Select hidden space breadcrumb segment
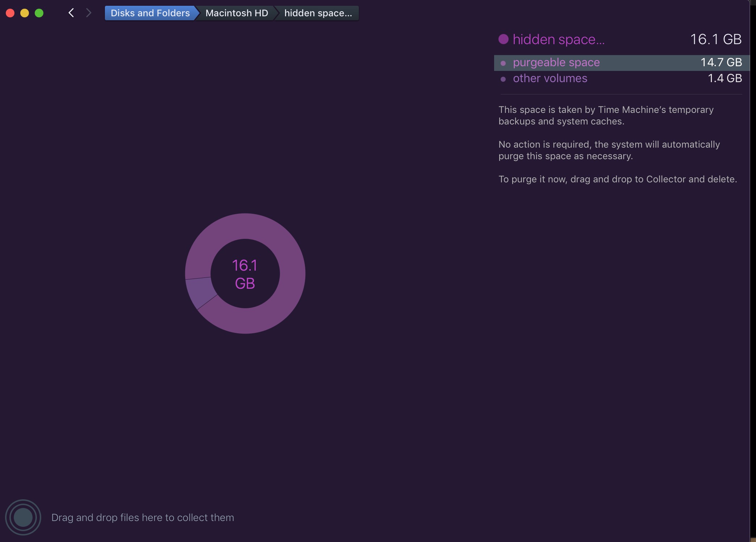This screenshot has height=542, width=756. coord(318,13)
